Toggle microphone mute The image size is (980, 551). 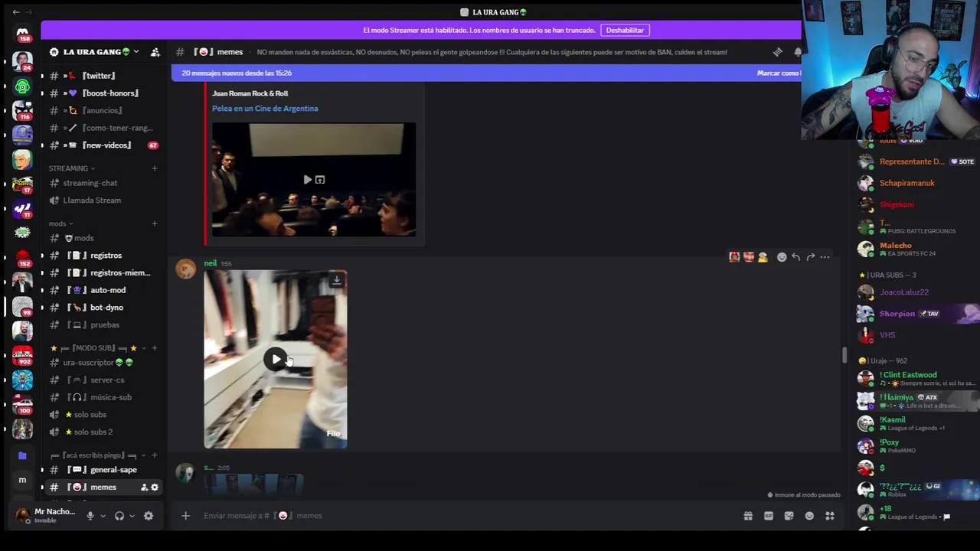click(x=90, y=516)
